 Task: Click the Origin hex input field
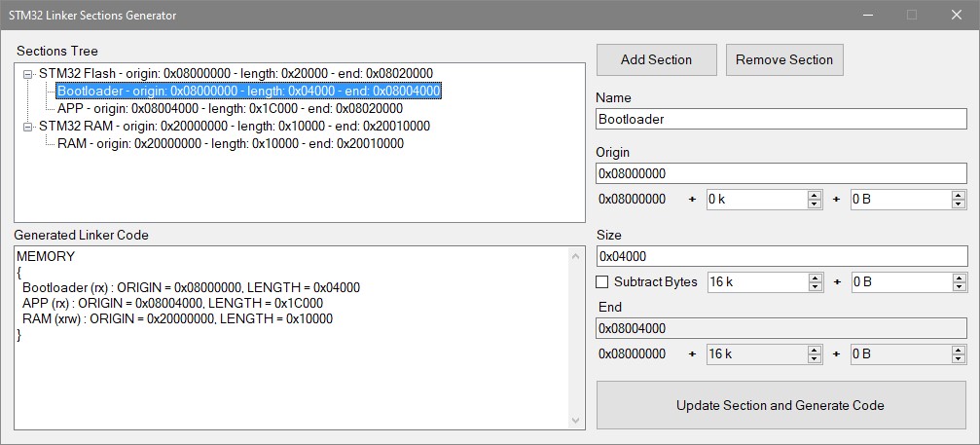click(781, 173)
